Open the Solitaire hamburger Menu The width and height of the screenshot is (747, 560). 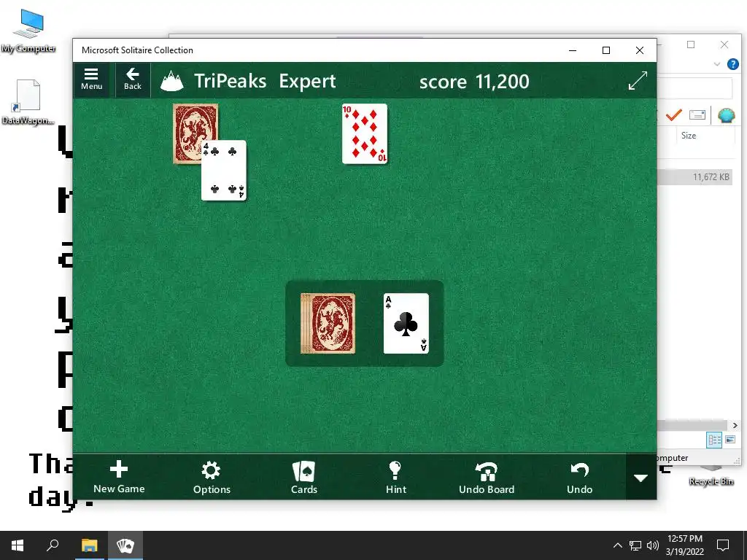click(x=91, y=79)
